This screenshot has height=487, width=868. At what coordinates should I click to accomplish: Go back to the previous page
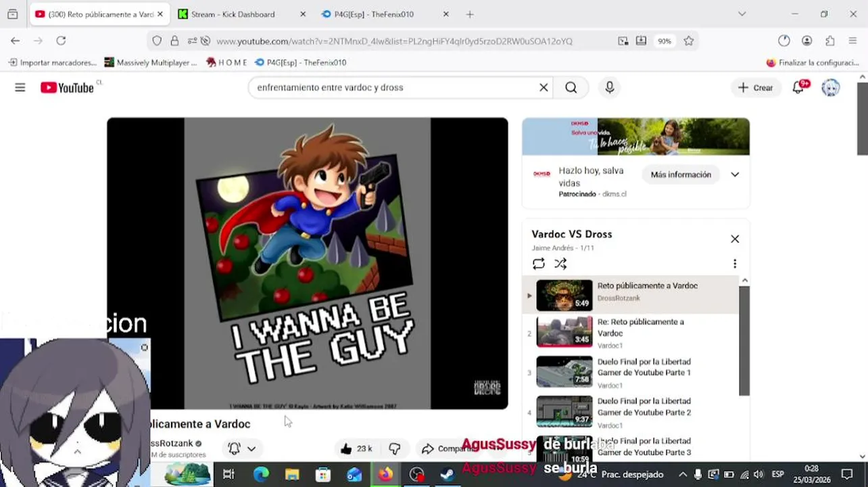(15, 41)
